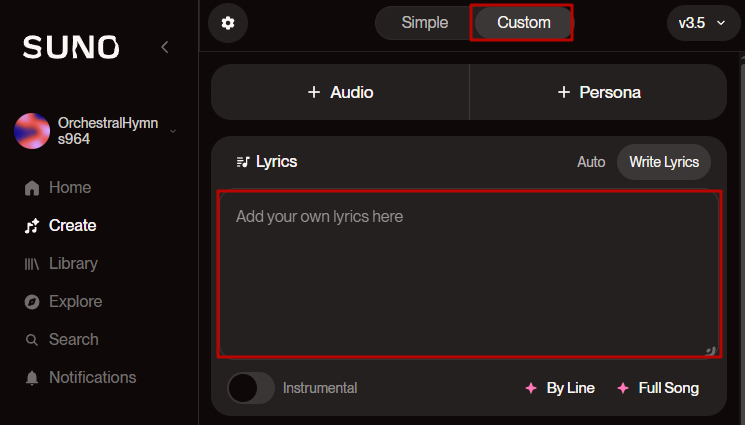Click the + Audio button
Screen dimensions: 745x425
(340, 92)
